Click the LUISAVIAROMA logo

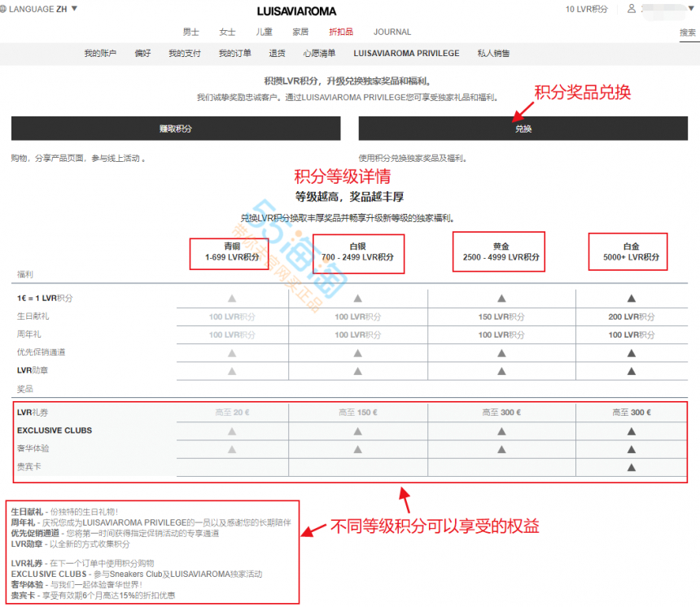(x=296, y=11)
